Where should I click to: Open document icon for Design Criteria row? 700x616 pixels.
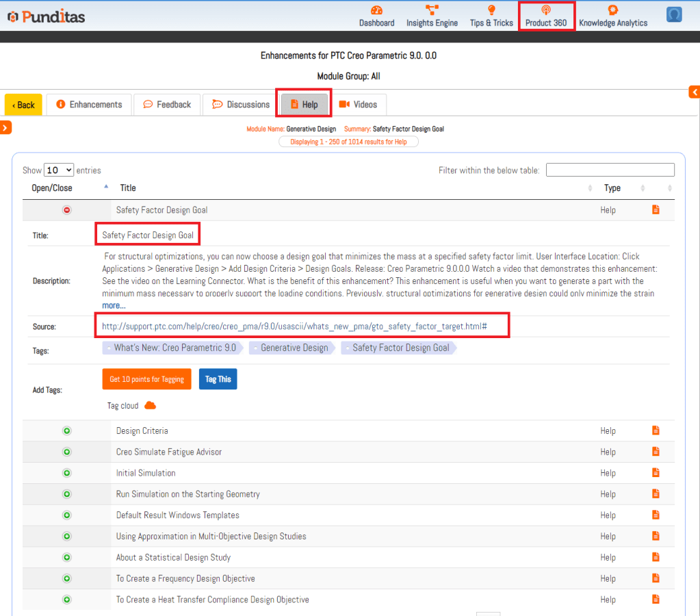tap(656, 431)
